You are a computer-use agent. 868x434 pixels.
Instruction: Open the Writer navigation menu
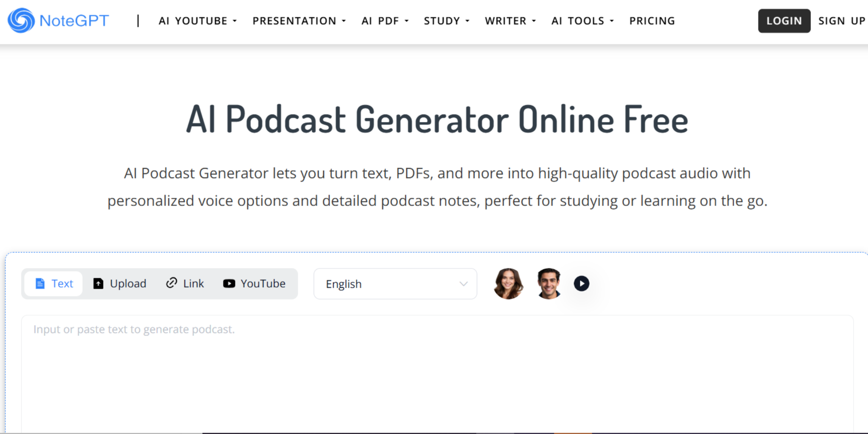tap(510, 21)
